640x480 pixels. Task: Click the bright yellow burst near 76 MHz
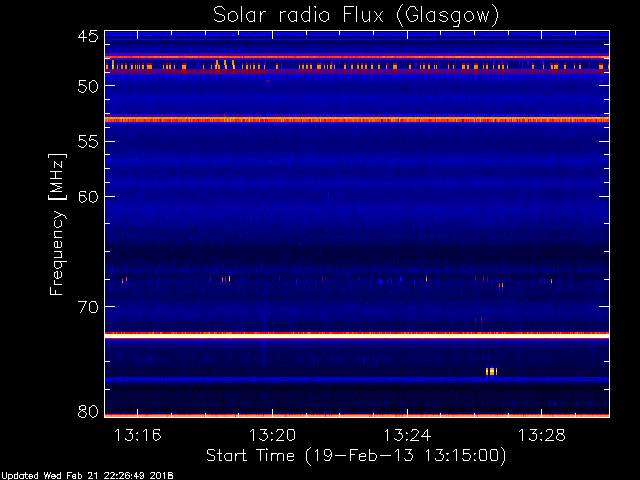[x=491, y=371]
